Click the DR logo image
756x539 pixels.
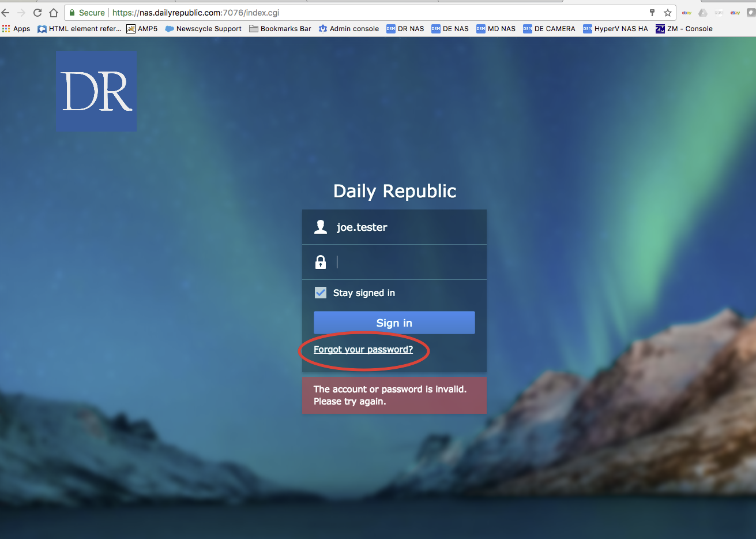point(96,91)
